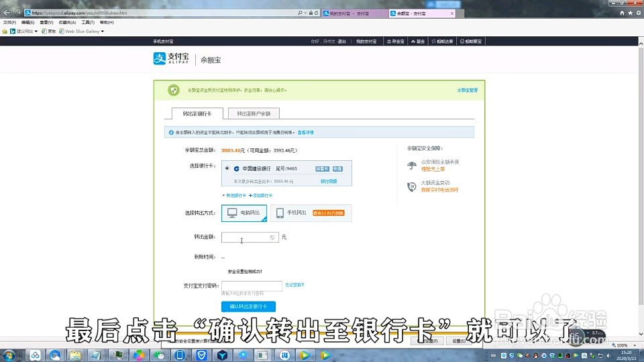Open the 编辑(E) menu
This screenshot has height=362, width=644.
(28, 23)
